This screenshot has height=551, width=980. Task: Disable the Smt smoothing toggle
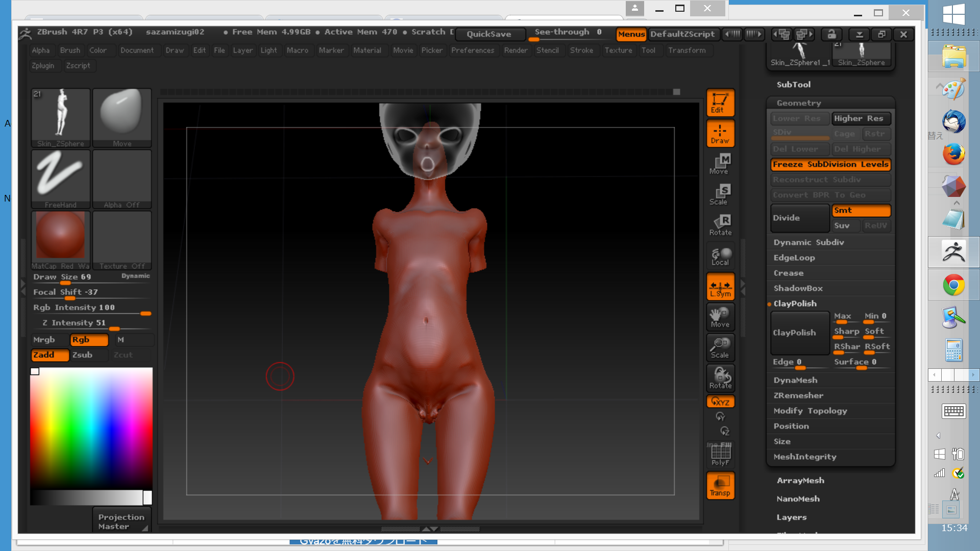pyautogui.click(x=861, y=210)
